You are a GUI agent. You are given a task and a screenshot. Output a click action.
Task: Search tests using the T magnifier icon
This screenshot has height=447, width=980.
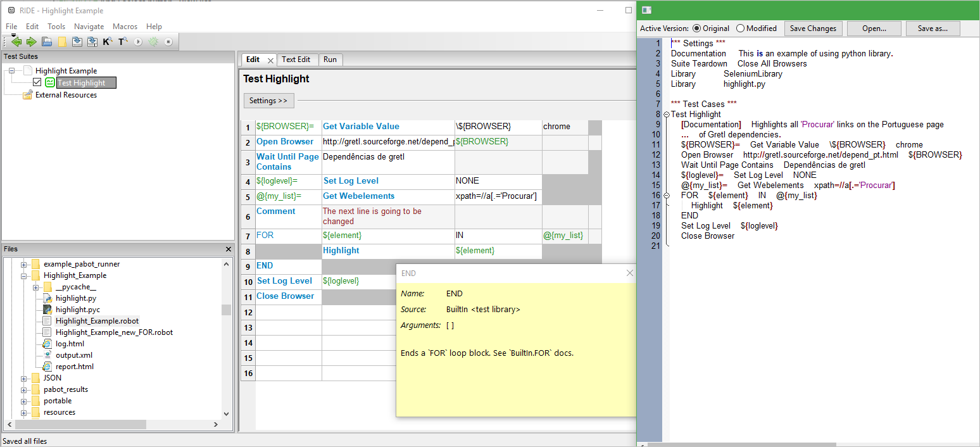click(x=123, y=42)
